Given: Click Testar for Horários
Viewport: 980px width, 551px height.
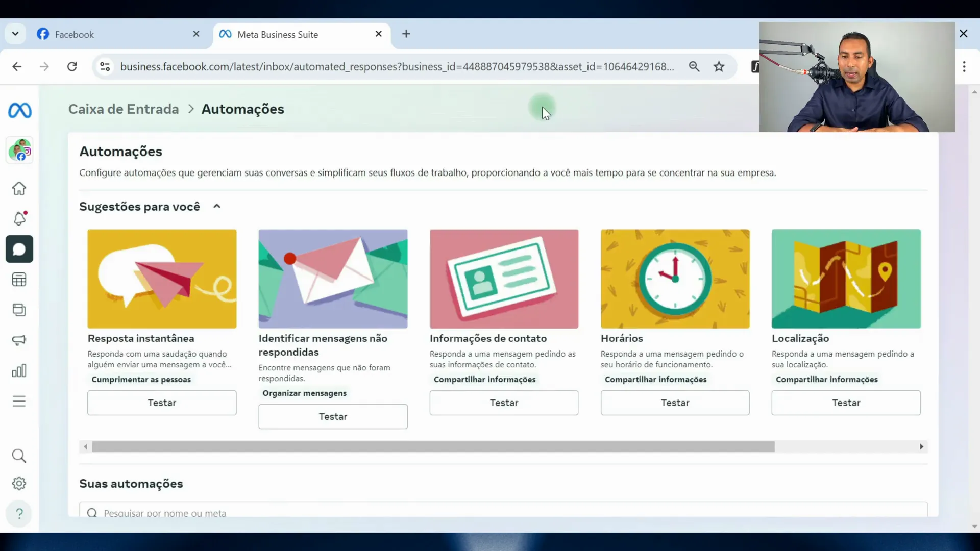Looking at the screenshot, I should [x=675, y=403].
